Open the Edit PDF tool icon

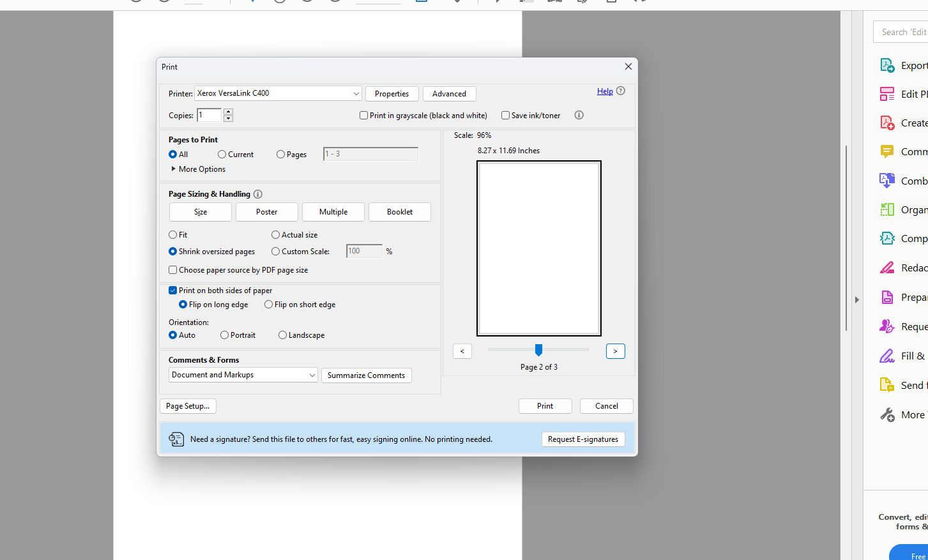887,94
